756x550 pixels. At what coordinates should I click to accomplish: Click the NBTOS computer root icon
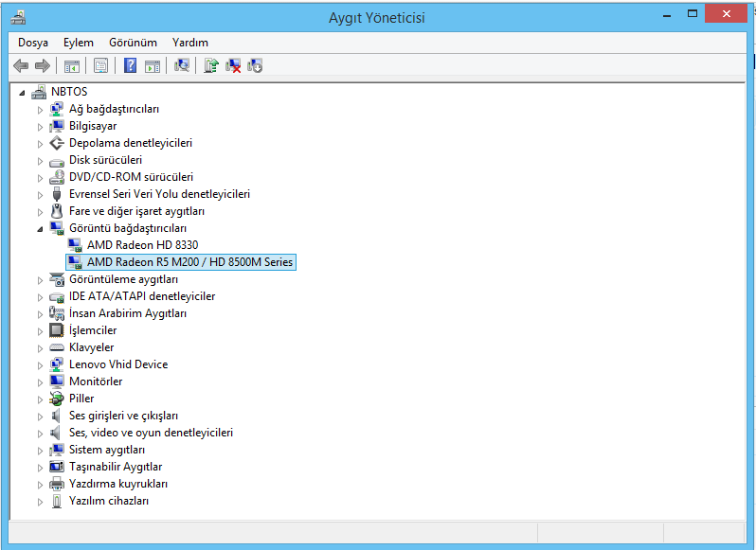[39, 92]
